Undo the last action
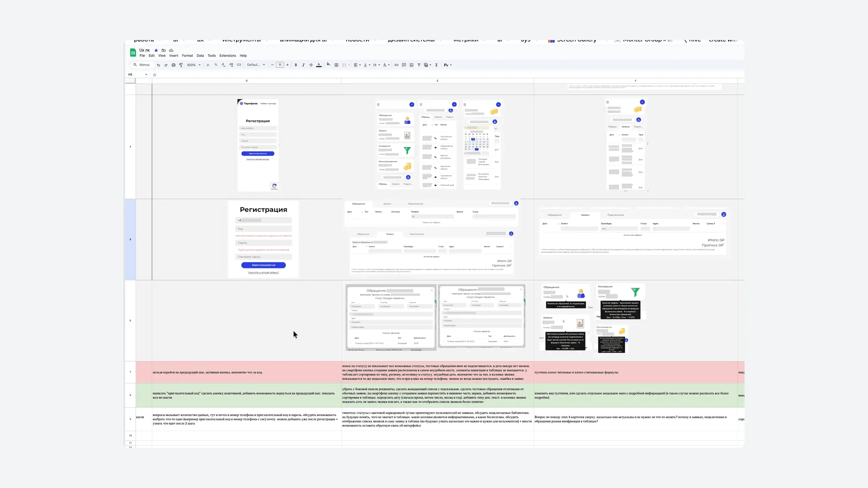 tap(158, 65)
